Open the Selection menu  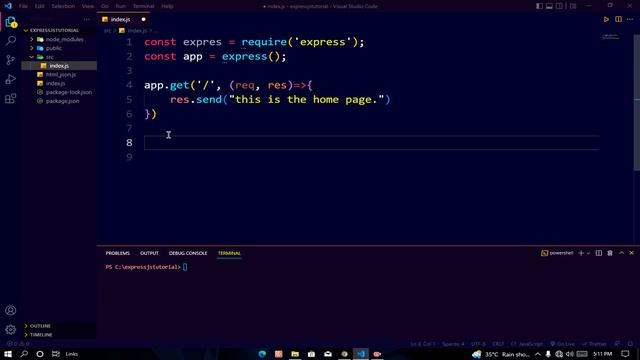pyautogui.click(x=63, y=6)
